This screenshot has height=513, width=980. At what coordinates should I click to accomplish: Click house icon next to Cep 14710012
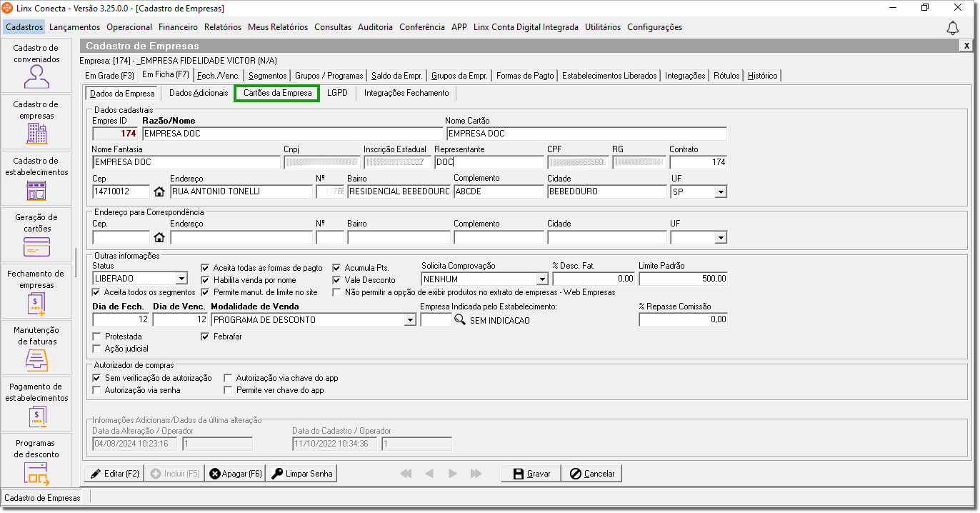tap(159, 191)
